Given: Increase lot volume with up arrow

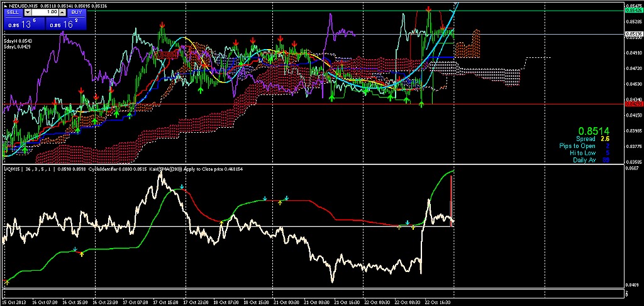Looking at the screenshot, I should pyautogui.click(x=63, y=12).
